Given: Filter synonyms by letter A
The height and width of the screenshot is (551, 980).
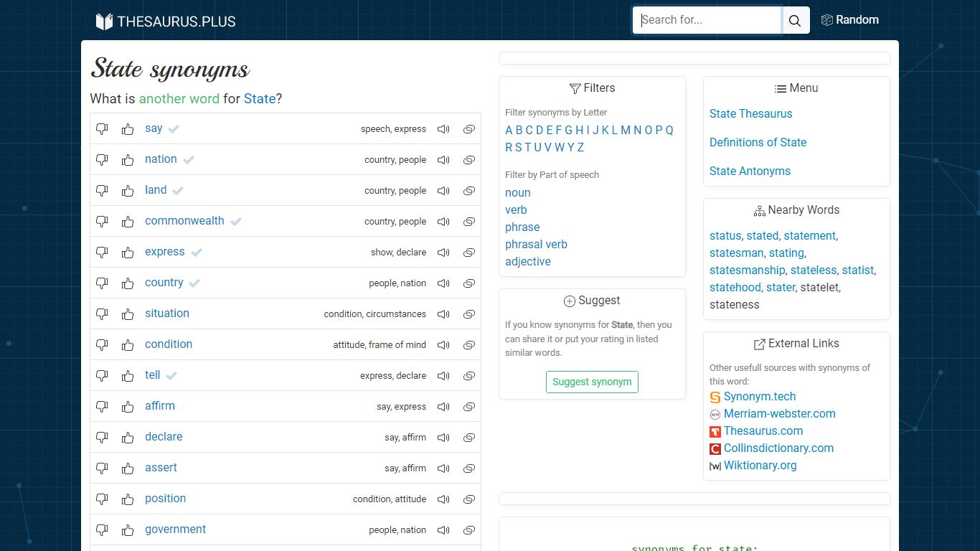Looking at the screenshot, I should (x=509, y=130).
